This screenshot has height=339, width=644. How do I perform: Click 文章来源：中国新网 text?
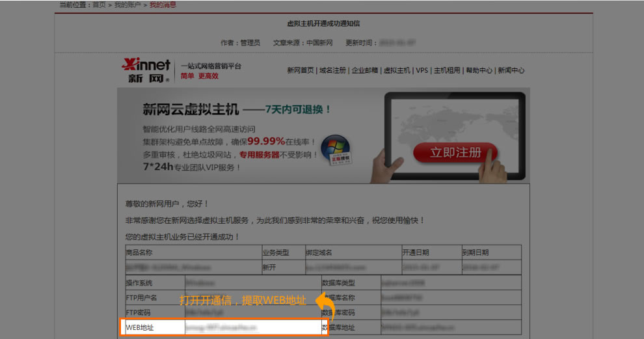(302, 43)
